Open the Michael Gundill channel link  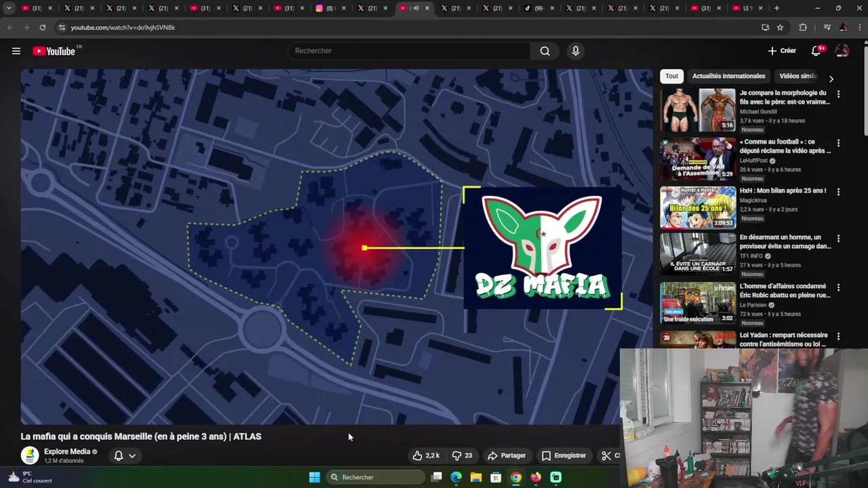click(758, 112)
